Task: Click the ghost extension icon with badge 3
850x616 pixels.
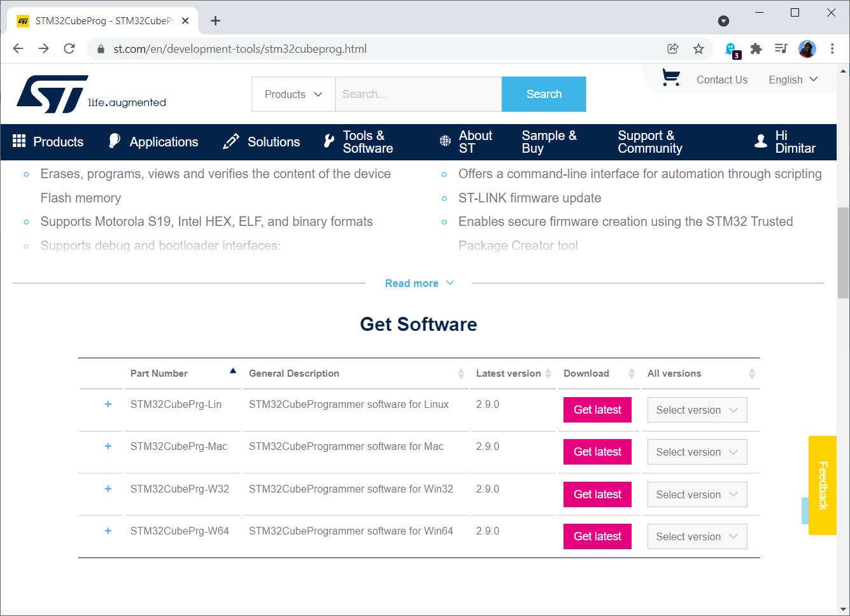Action: [x=732, y=50]
